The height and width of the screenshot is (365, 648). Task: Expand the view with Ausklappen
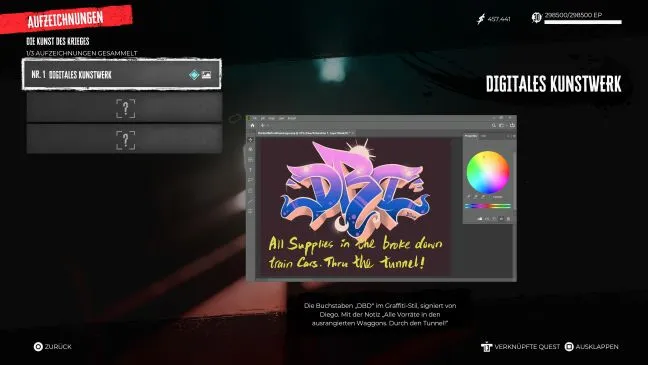click(591, 346)
